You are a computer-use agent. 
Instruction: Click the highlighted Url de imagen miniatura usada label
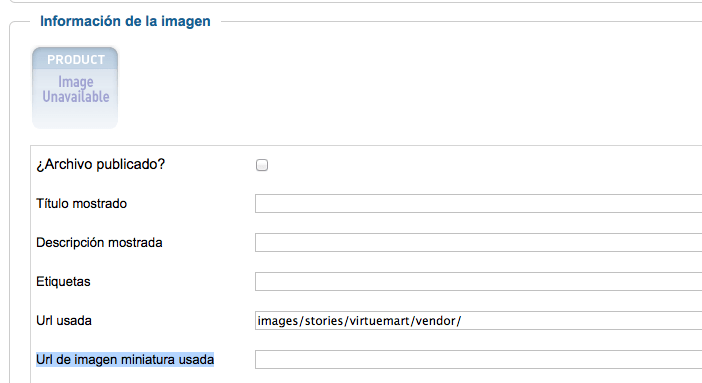tap(125, 359)
